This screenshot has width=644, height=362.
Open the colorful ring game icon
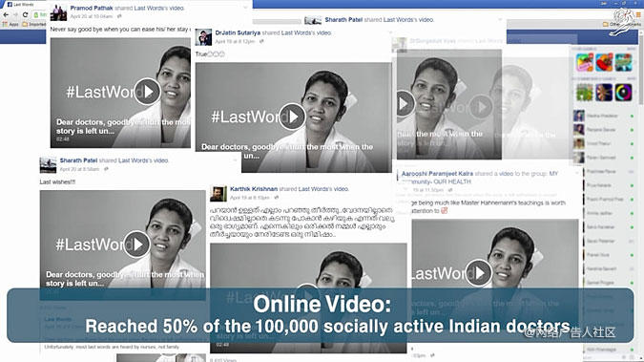pos(623,92)
